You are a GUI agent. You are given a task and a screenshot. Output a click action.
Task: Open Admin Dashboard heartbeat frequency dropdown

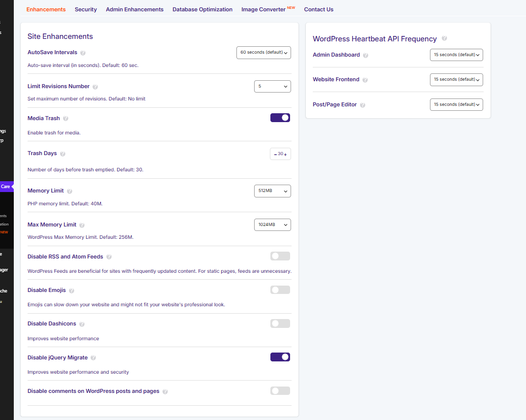[456, 55]
